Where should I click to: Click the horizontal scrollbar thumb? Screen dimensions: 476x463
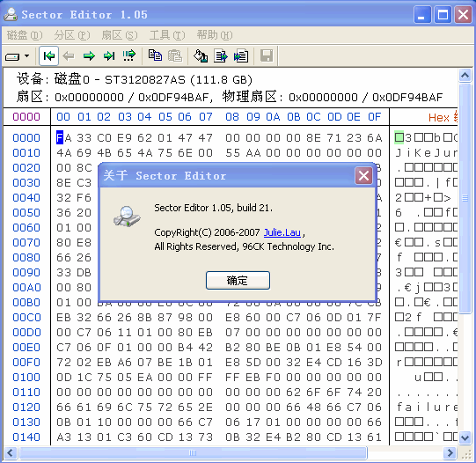coord(193,453)
